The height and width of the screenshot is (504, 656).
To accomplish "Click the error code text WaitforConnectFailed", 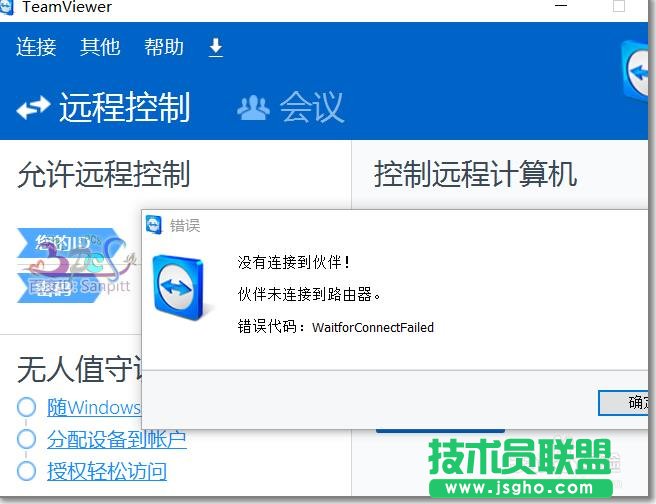I will [x=373, y=327].
